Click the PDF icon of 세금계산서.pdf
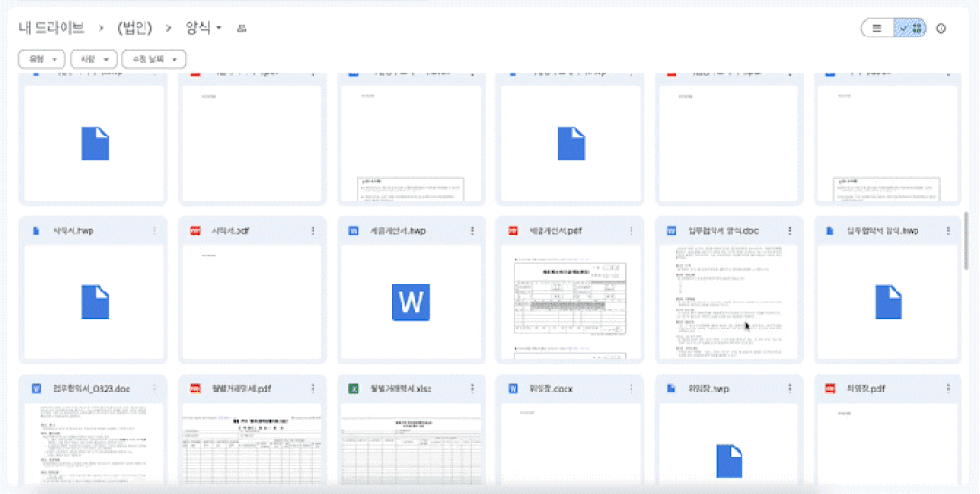The width and height of the screenshot is (980, 494). 514,231
